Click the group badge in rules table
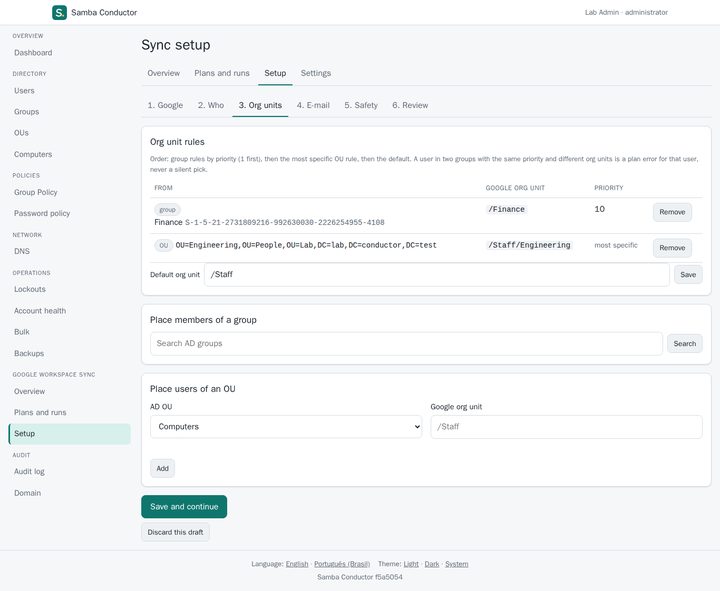Image resolution: width=720 pixels, height=591 pixels. click(168, 210)
